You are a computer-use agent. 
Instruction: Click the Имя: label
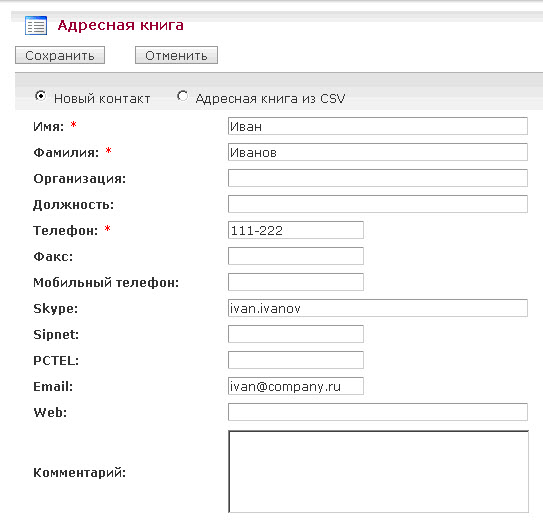tap(48, 127)
